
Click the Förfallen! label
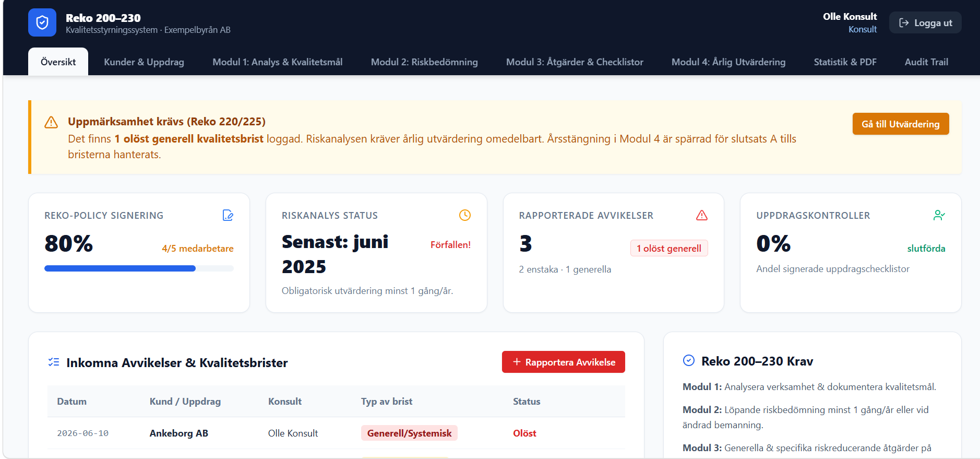coord(450,244)
